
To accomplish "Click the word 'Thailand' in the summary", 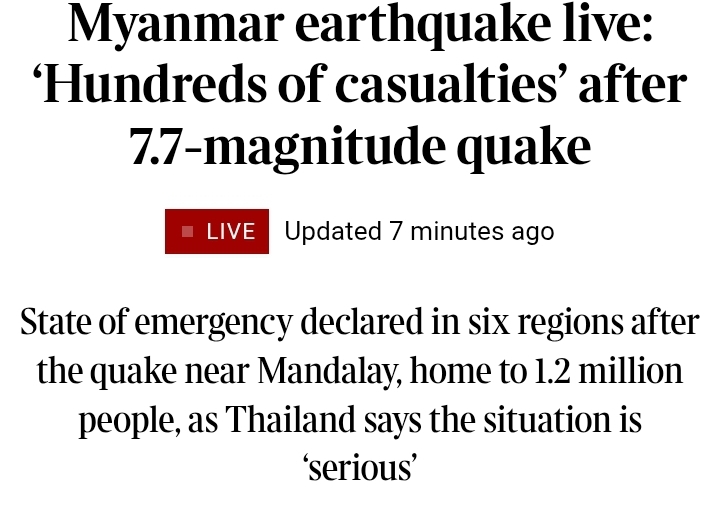I will (x=291, y=419).
